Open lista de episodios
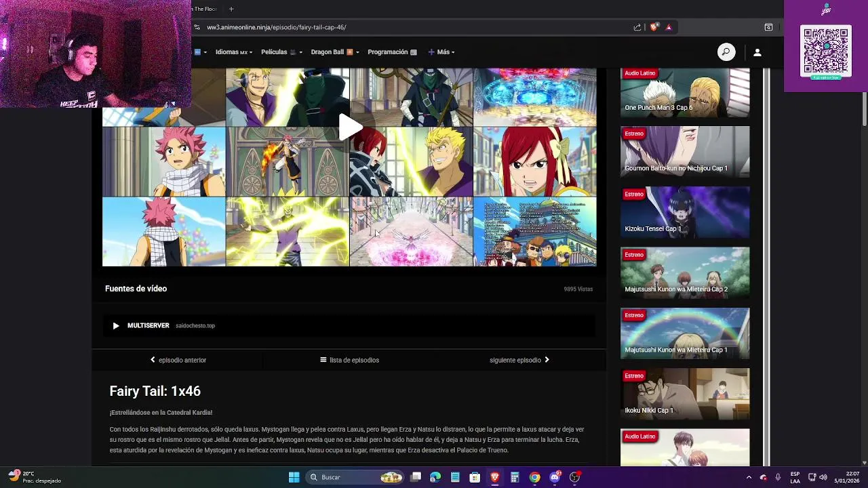 tap(349, 360)
